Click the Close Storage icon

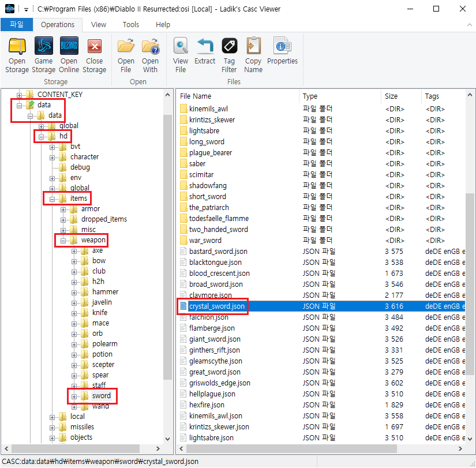click(x=95, y=46)
